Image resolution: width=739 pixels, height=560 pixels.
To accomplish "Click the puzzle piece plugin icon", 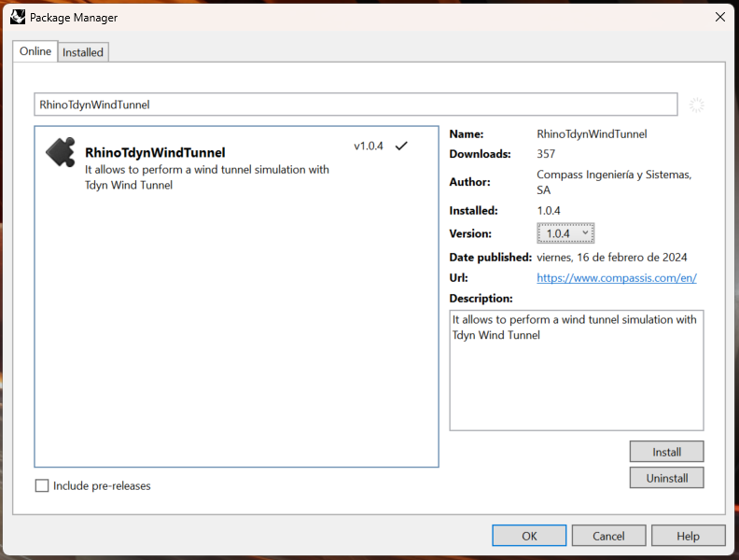I will pos(61,152).
